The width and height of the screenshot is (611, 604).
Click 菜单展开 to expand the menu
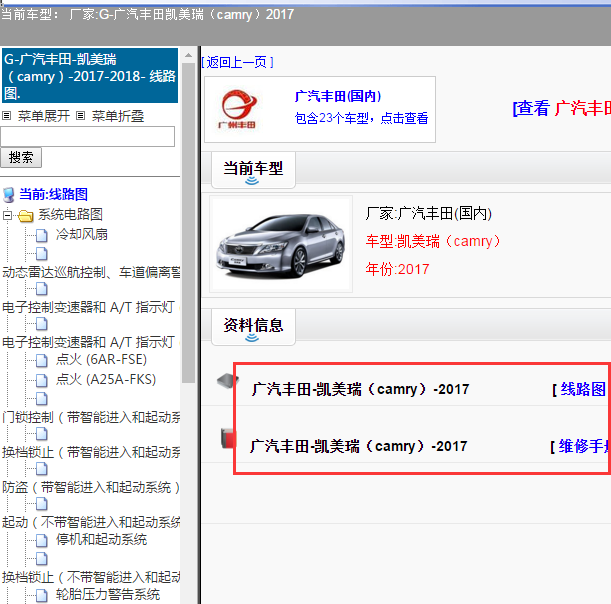pos(44,116)
